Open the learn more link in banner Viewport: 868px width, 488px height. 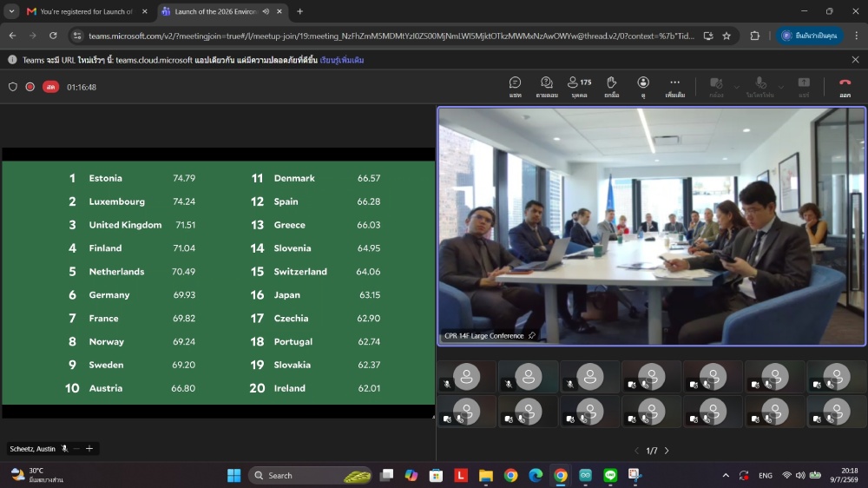click(x=341, y=60)
